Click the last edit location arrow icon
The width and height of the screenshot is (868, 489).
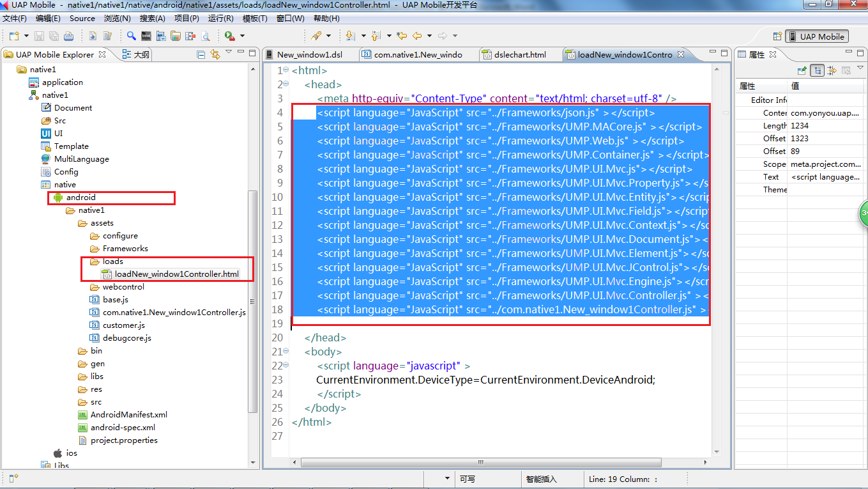click(401, 36)
